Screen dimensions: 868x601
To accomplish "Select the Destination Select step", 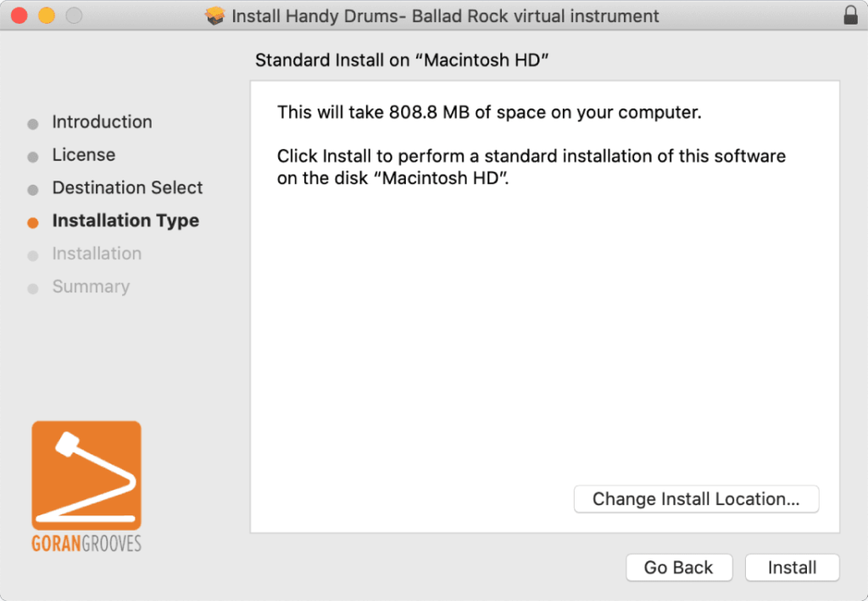I will coord(127,188).
